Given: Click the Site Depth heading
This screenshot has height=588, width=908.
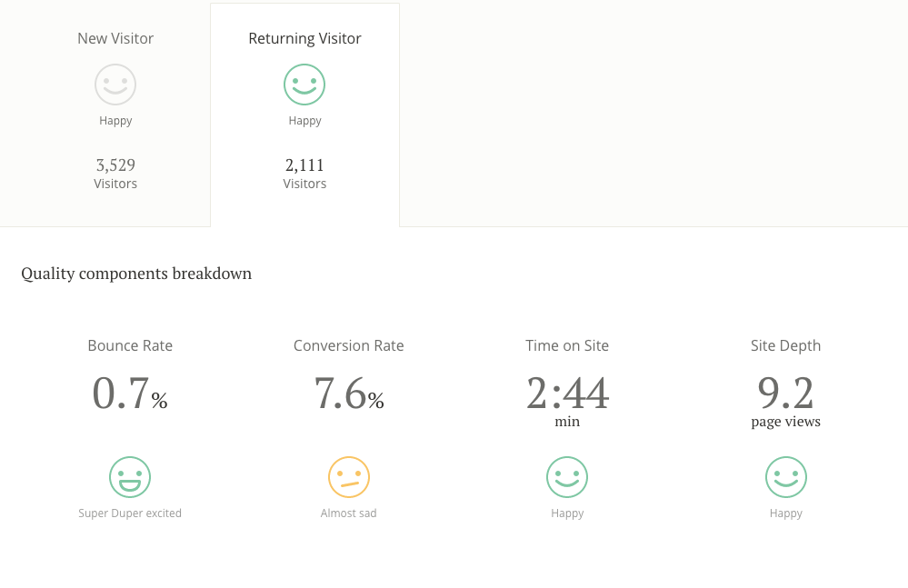Looking at the screenshot, I should pyautogui.click(x=786, y=345).
